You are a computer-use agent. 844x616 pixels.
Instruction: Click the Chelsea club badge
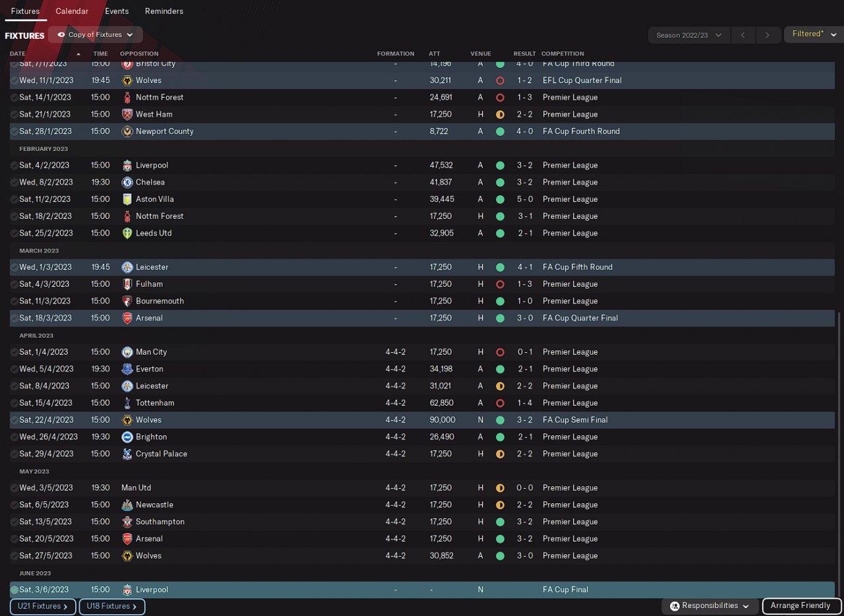pos(127,182)
